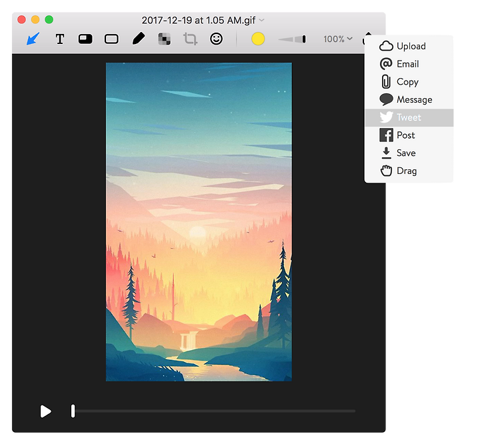Viewport: 480px width, 448px height.
Task: Select the blue arrow annotation tool
Action: point(33,39)
